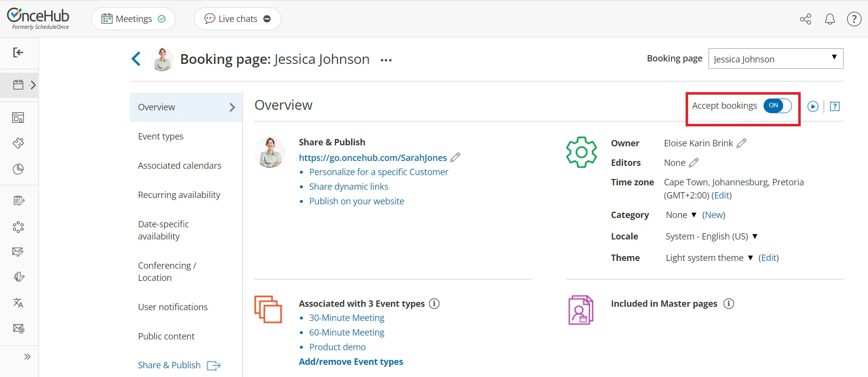Viewport: 868px width, 377px height.
Task: Go to User notifications section
Action: [173, 307]
